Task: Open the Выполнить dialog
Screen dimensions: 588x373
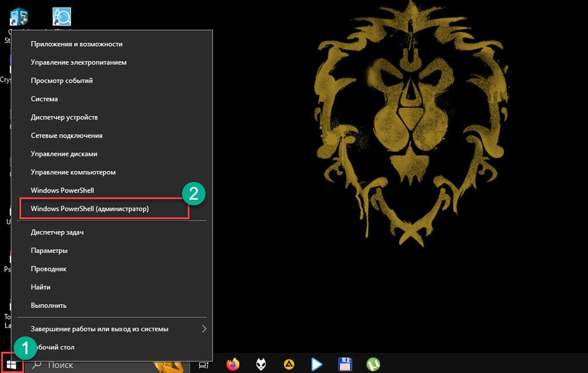Action: pyautogui.click(x=111, y=306)
